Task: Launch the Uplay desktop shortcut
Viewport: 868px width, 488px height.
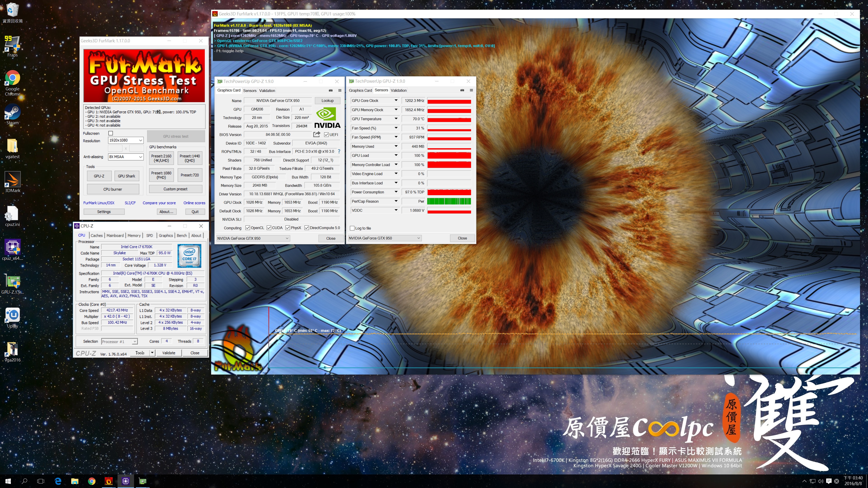Action: tap(12, 318)
